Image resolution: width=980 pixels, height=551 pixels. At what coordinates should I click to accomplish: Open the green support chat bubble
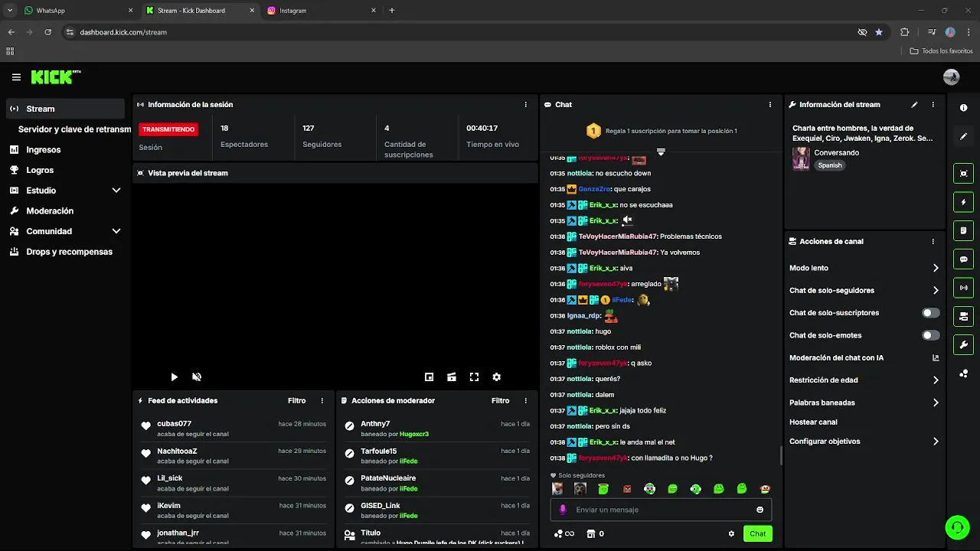956,527
